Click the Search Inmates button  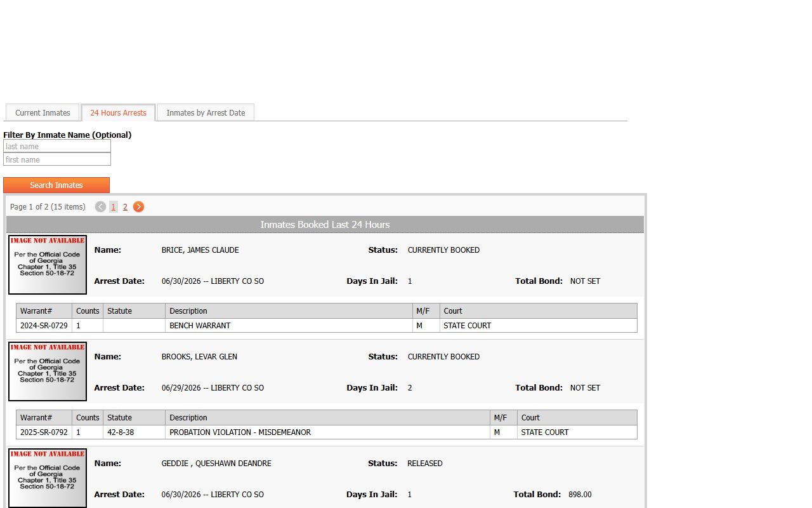[56, 185]
